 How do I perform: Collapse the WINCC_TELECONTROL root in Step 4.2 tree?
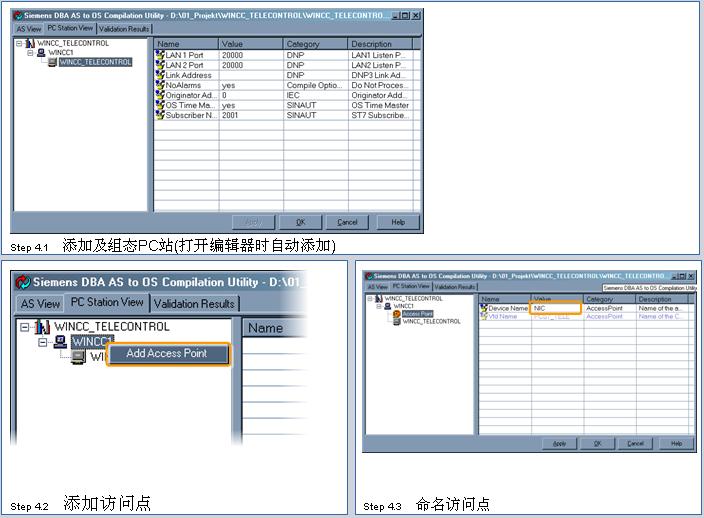[25, 327]
